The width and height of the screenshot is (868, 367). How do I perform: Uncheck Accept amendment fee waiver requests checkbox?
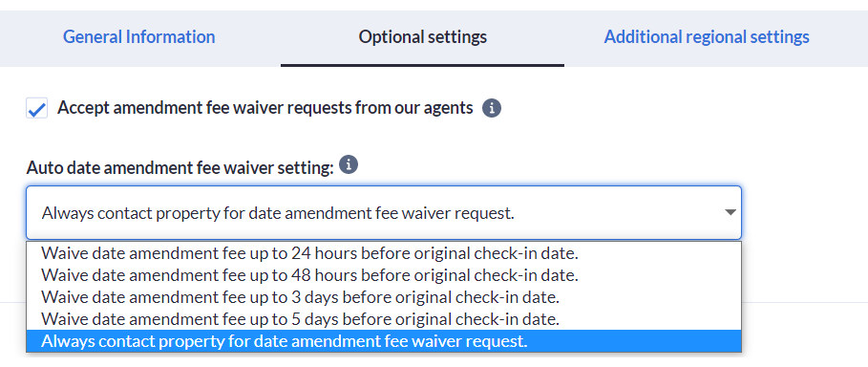[x=36, y=108]
